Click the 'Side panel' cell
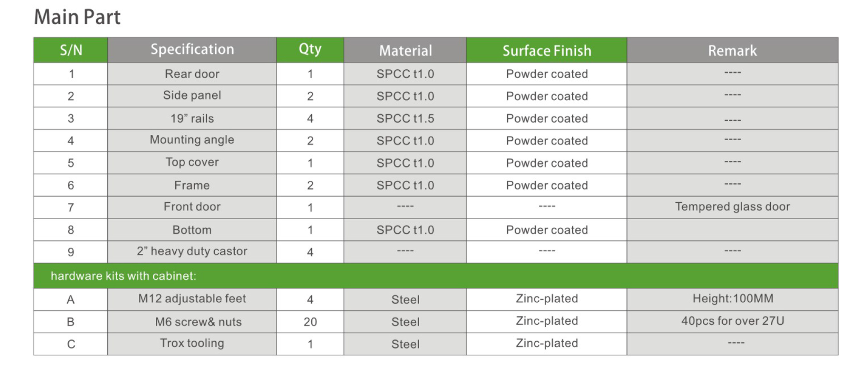The image size is (868, 373). (192, 95)
